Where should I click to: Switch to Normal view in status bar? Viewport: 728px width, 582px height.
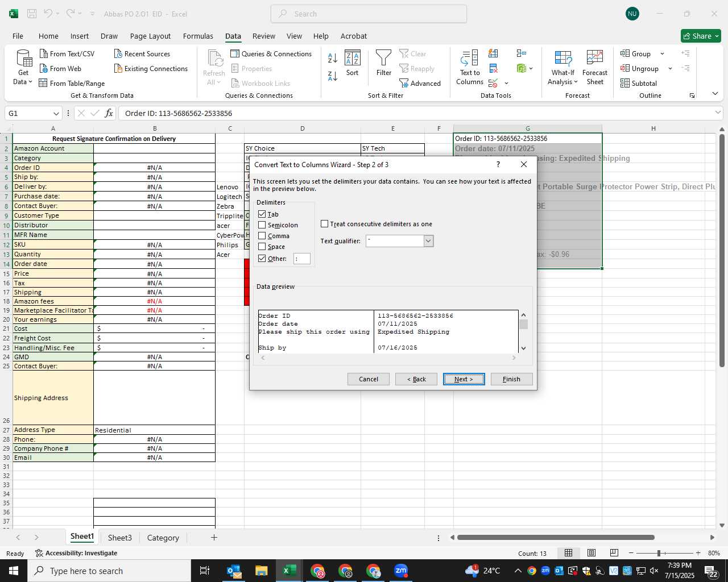568,553
